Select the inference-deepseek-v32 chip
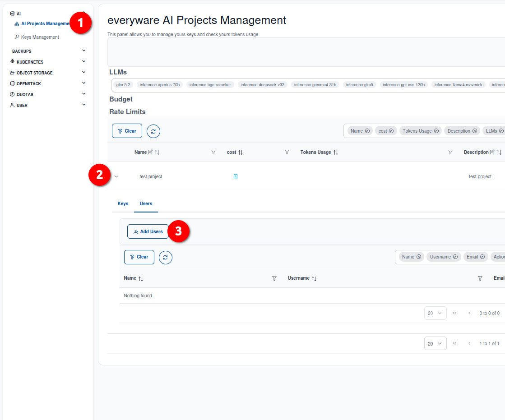Screen dimensions: 505x420 coord(263,85)
